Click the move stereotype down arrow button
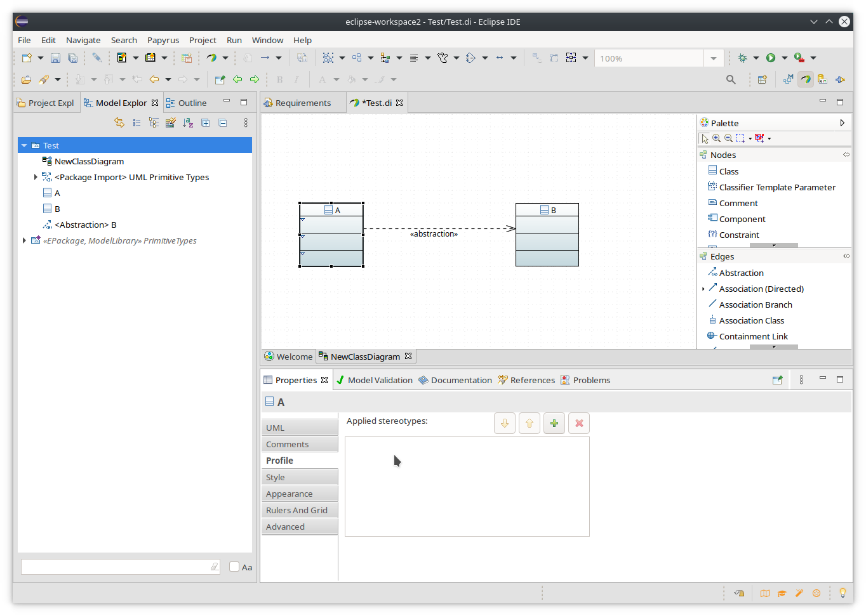Image resolution: width=866 pixels, height=616 pixels. pos(505,423)
